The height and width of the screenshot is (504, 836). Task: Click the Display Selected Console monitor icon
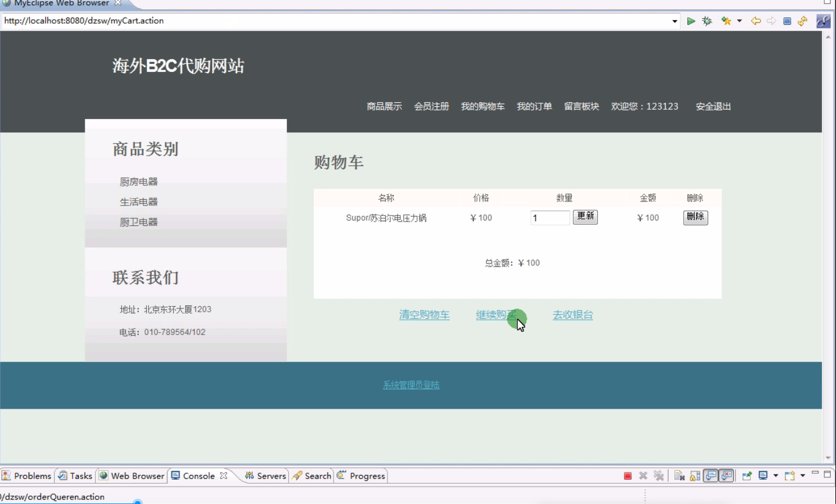pos(763,476)
